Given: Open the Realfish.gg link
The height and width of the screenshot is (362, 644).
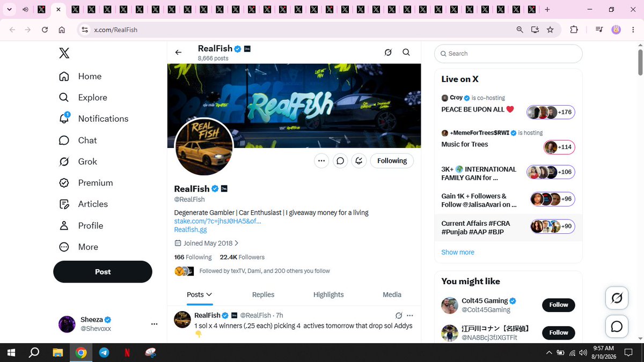Looking at the screenshot, I should pyautogui.click(x=191, y=230).
